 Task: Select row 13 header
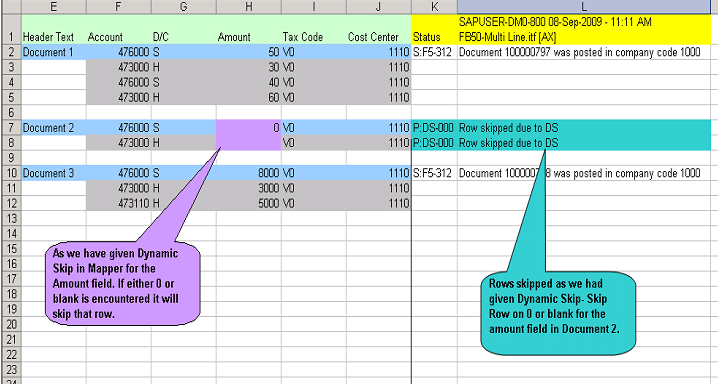pyautogui.click(x=11, y=218)
